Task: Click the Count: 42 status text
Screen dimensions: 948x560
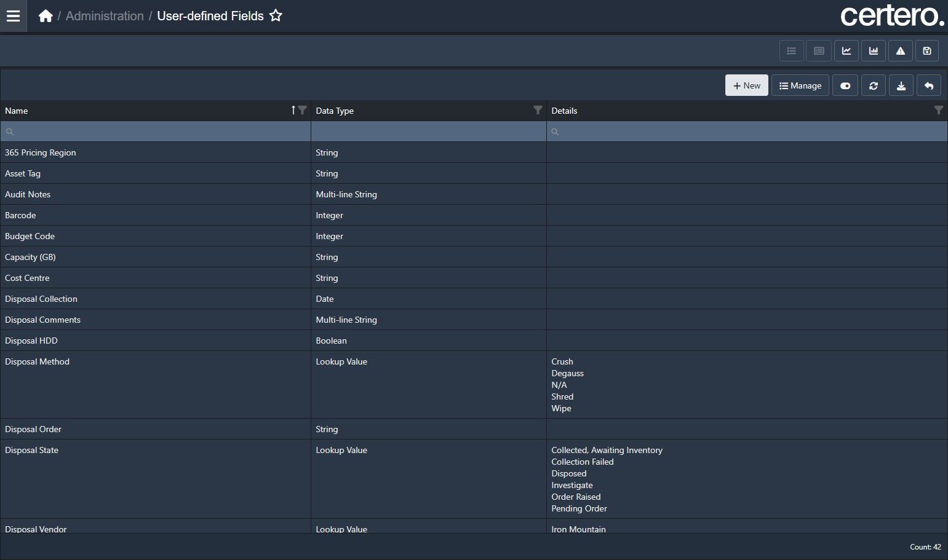Action: pos(925,547)
